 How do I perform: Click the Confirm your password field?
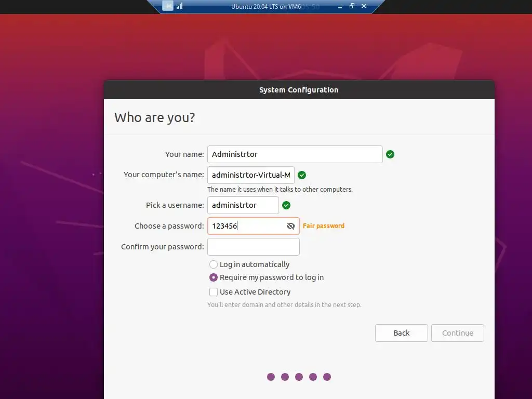254,247
